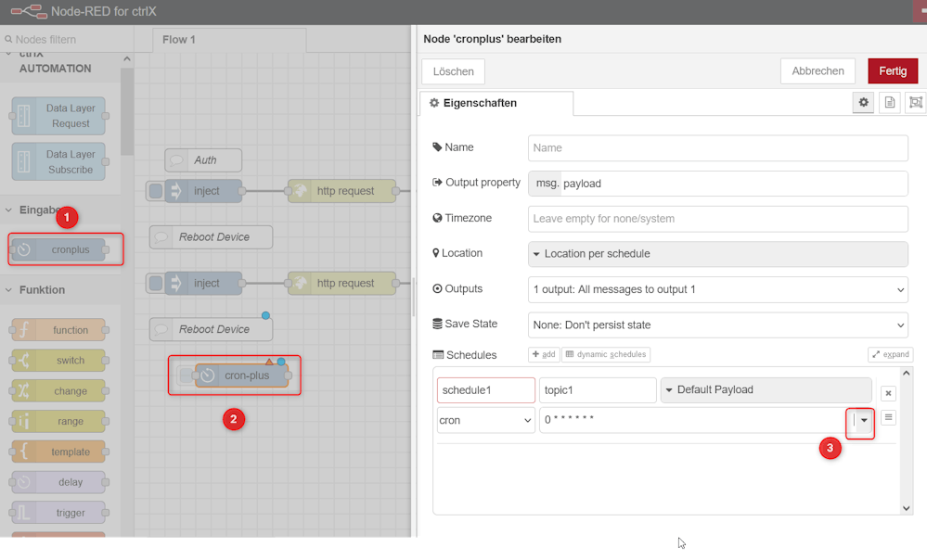Image resolution: width=927 pixels, height=560 pixels.
Task: Collapse the Eingabe palette category
Action: click(x=9, y=210)
